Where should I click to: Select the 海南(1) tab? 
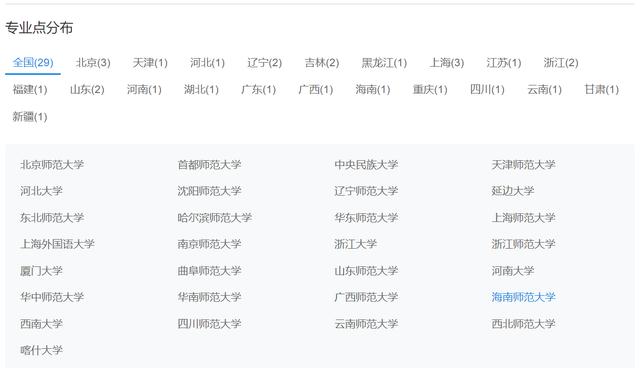(373, 89)
